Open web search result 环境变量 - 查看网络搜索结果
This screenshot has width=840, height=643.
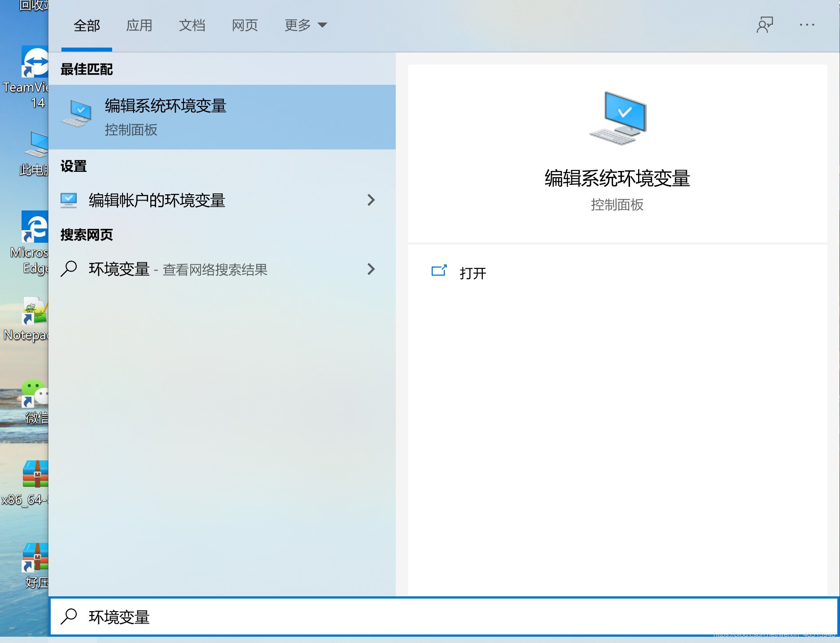point(222,269)
